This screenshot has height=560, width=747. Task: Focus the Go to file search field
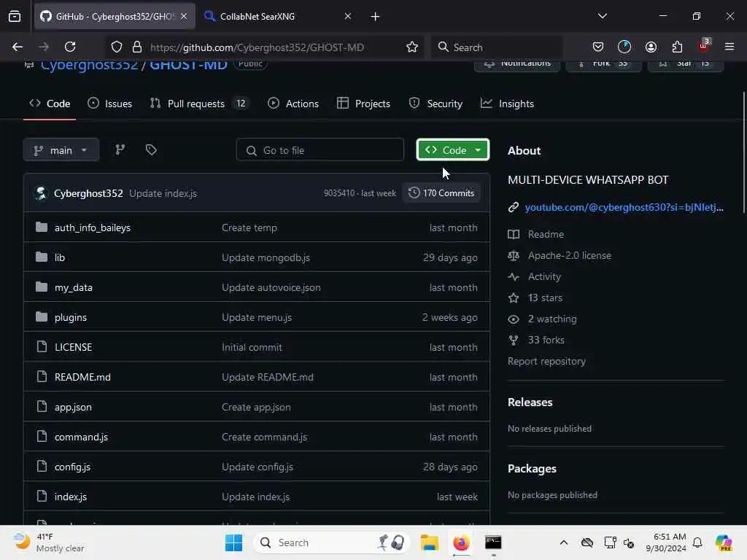click(x=320, y=150)
